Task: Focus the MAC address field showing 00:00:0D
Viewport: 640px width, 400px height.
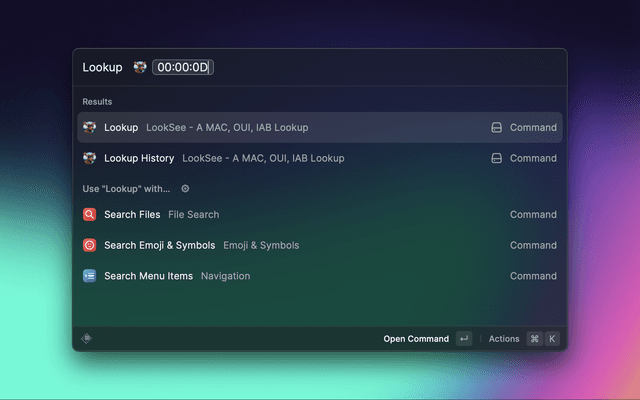Action: tap(183, 67)
